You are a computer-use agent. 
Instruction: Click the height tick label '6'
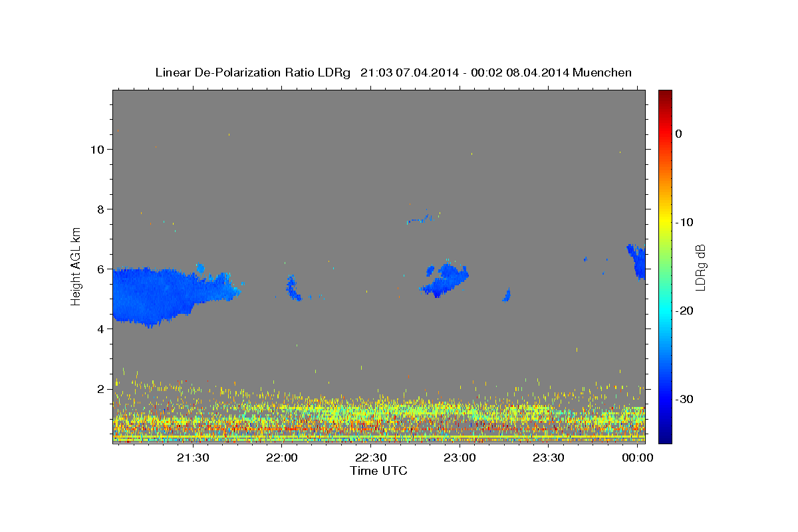[100, 269]
